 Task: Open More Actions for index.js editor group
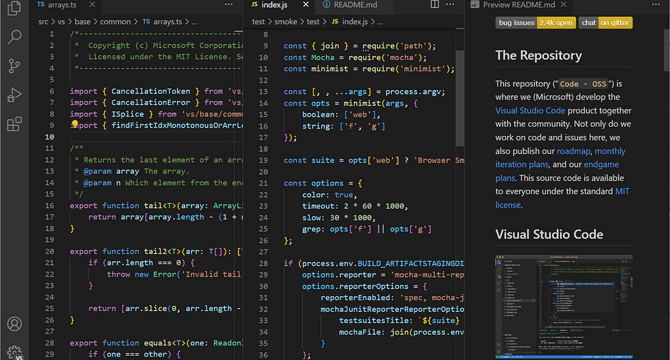[450, 5]
